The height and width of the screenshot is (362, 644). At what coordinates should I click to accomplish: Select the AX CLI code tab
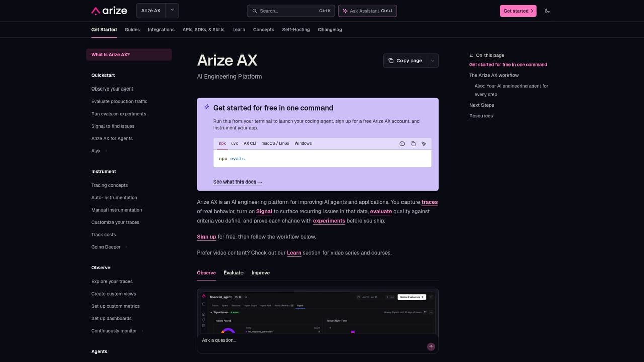250,143
